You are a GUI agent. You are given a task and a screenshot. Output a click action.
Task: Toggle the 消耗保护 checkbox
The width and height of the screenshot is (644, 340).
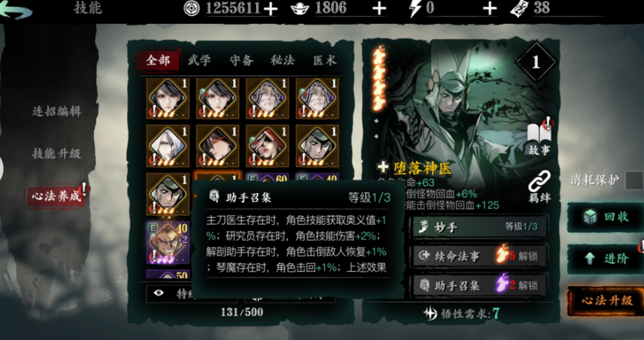pos(634,181)
